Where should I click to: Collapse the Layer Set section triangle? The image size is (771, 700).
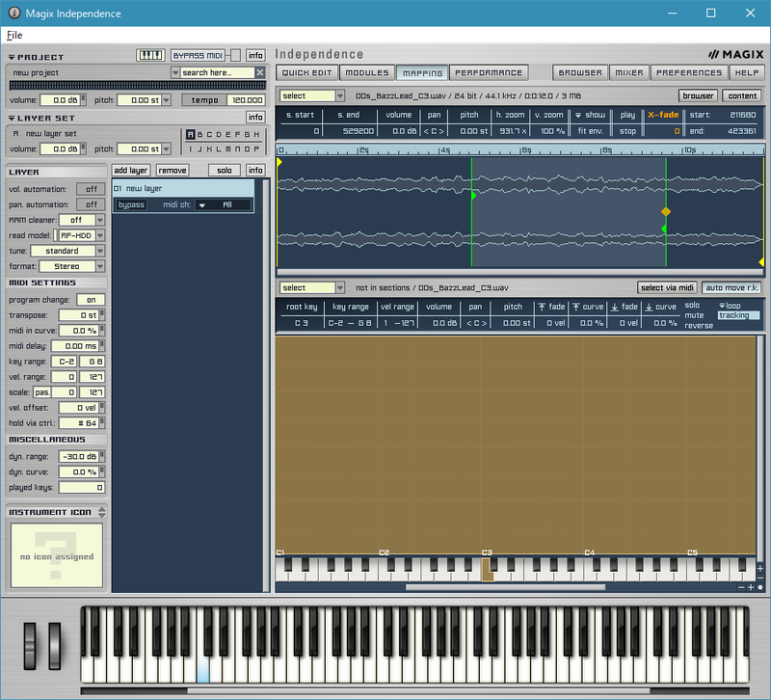[x=12, y=118]
